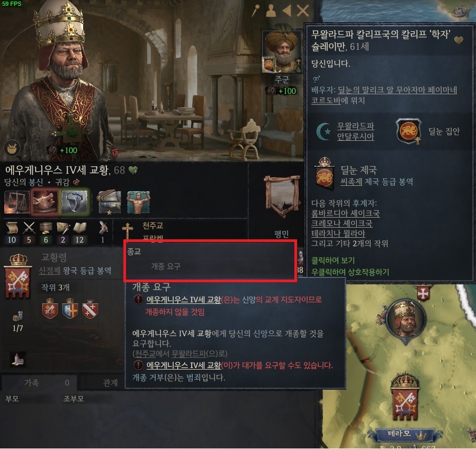
Task: Switch to the 관계 relations tab
Action: click(x=110, y=383)
